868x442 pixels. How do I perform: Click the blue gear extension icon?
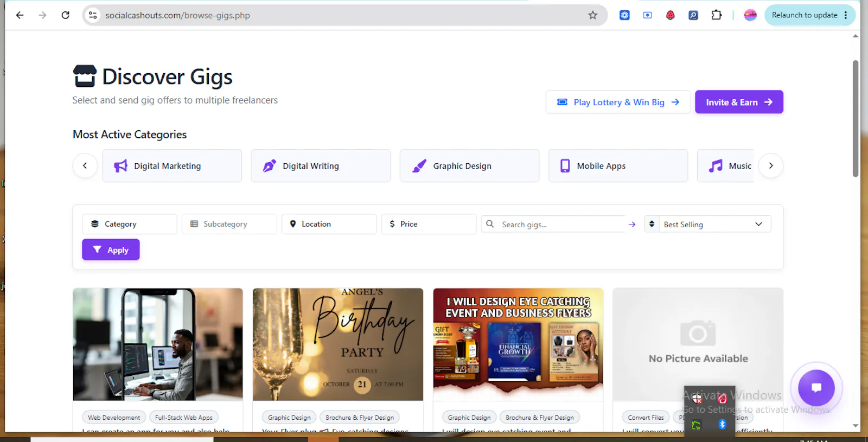click(x=624, y=15)
